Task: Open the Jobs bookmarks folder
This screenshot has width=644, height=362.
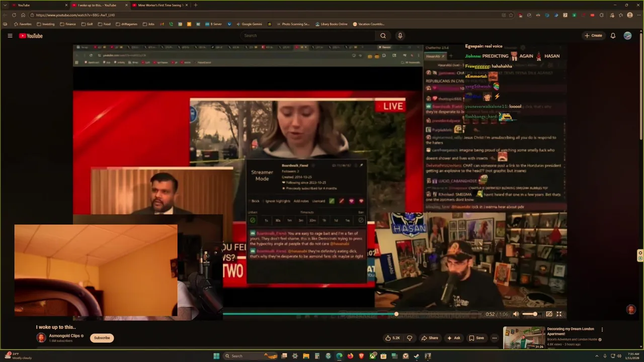Action: coord(148,24)
